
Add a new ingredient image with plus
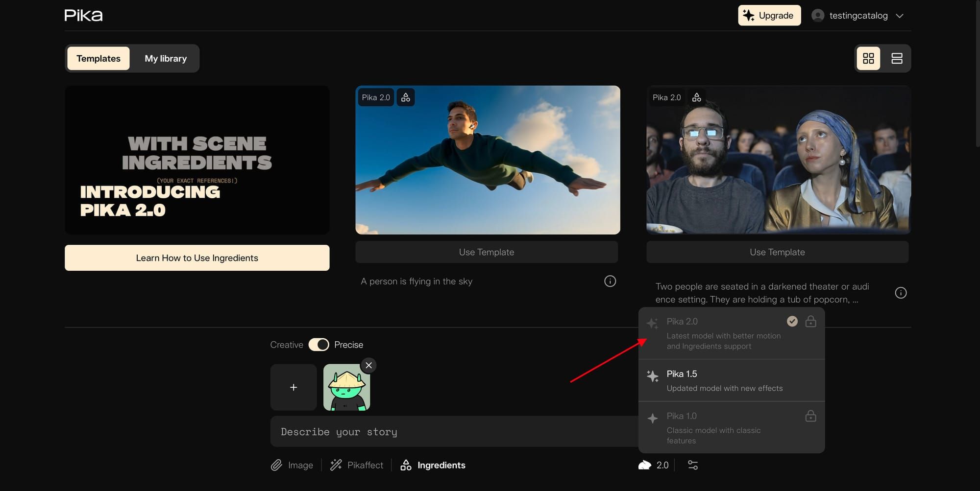coord(294,387)
